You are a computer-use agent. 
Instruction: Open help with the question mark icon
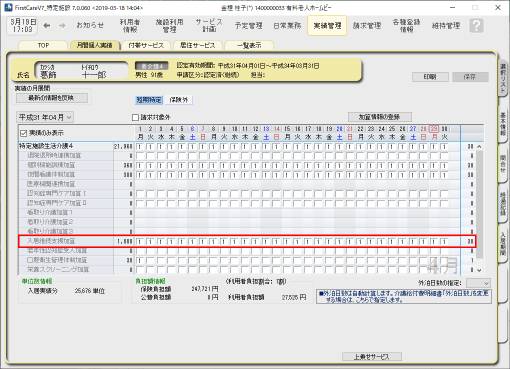tap(476, 25)
